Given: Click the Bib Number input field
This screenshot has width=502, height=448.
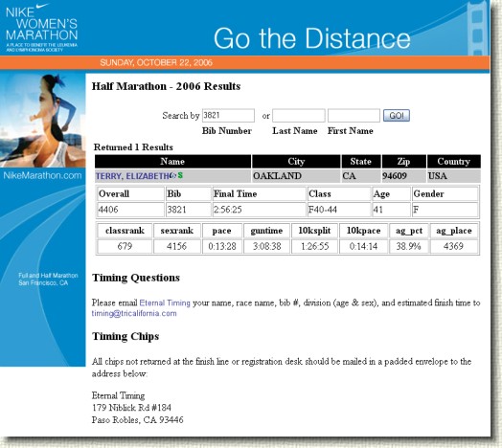Looking at the screenshot, I should [228, 116].
